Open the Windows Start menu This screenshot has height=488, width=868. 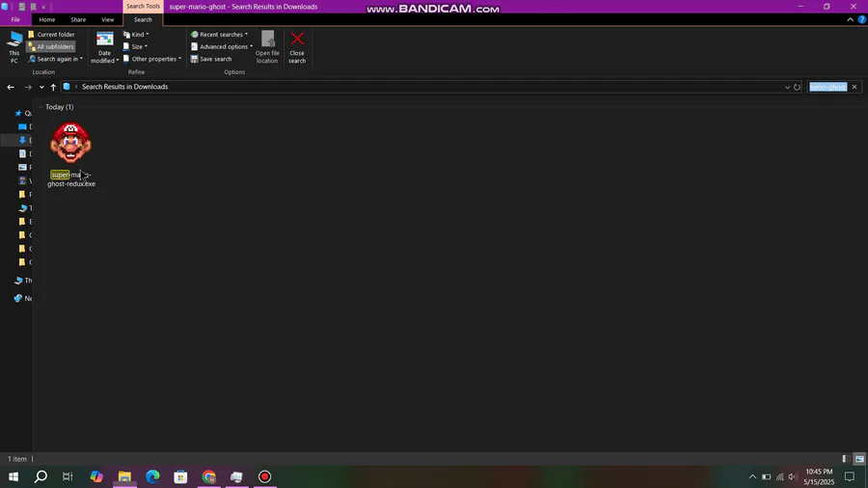coord(14,476)
